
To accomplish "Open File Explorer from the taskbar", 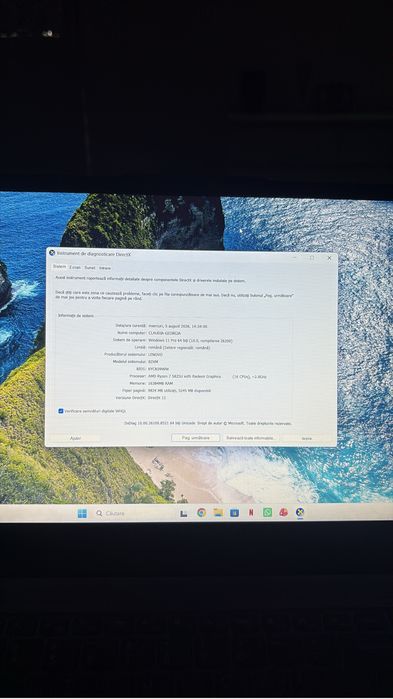I will coord(218,513).
